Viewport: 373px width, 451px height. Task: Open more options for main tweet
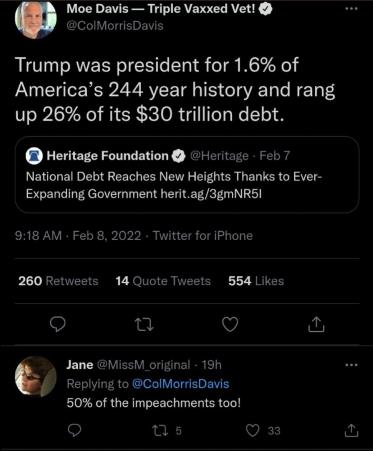pyautogui.click(x=351, y=9)
